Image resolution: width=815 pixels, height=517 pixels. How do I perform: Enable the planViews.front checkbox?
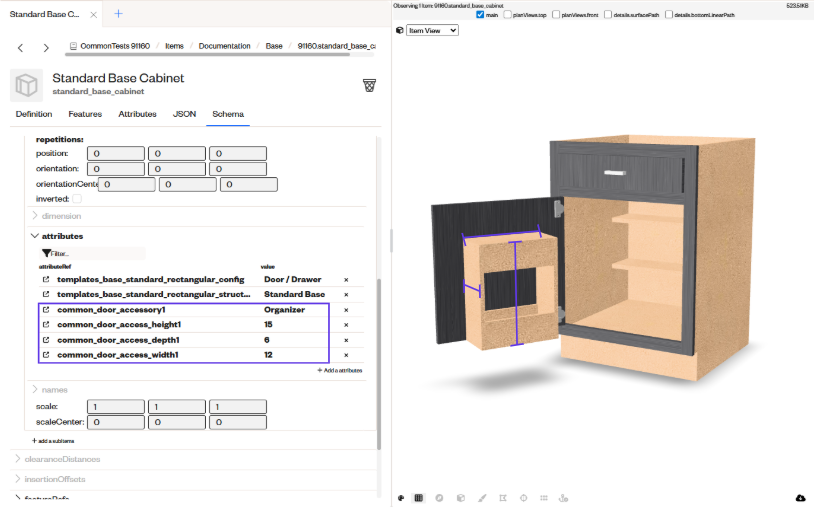tap(556, 15)
